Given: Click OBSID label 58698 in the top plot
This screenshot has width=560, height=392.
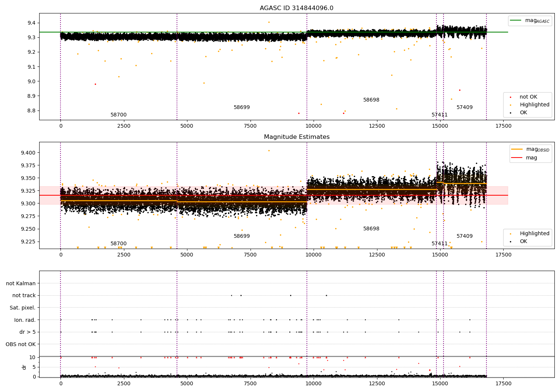Looking at the screenshot, I should click(x=371, y=100).
